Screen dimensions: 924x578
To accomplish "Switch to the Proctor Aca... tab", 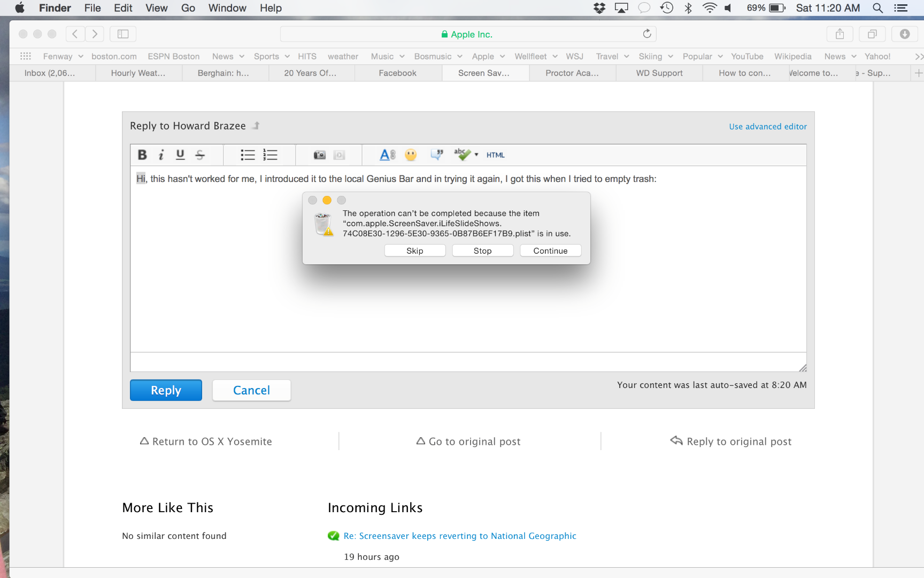I will pos(572,73).
